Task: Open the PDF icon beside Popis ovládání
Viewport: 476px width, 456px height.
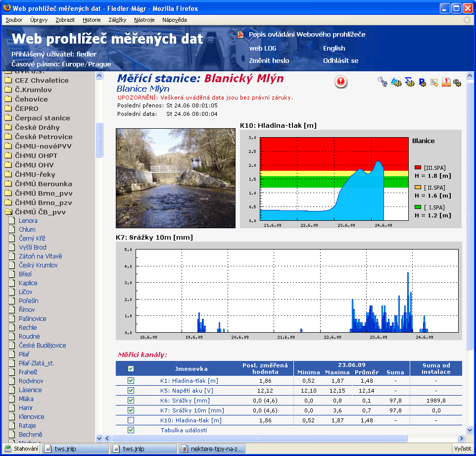Action: (240, 35)
